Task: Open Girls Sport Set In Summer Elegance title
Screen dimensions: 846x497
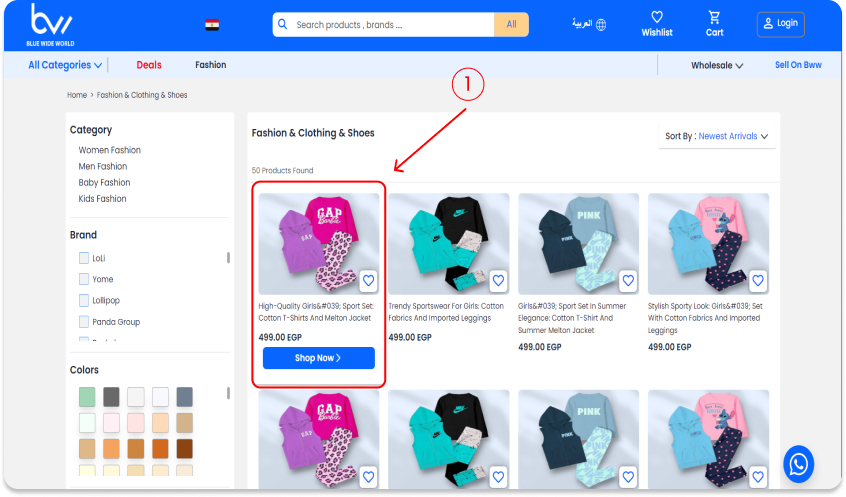Action: coord(572,318)
